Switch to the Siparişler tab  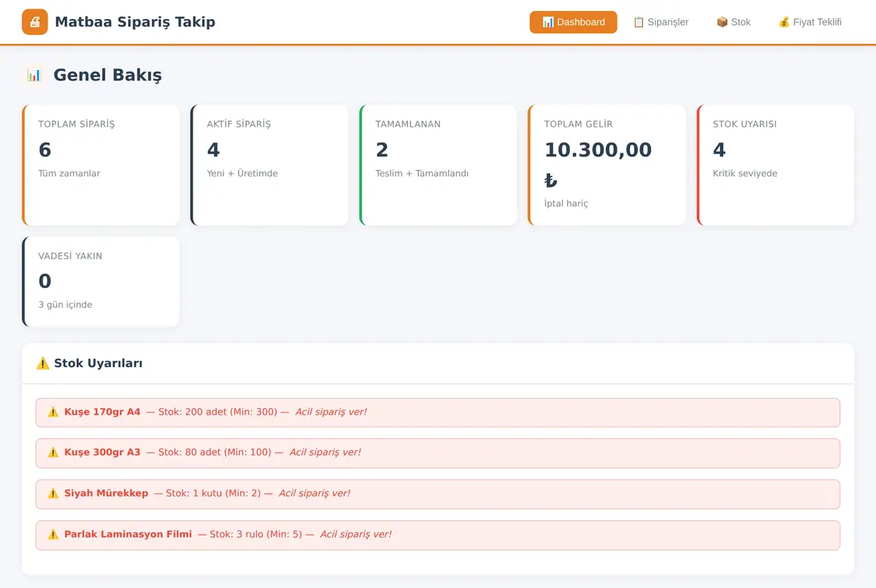tap(661, 22)
